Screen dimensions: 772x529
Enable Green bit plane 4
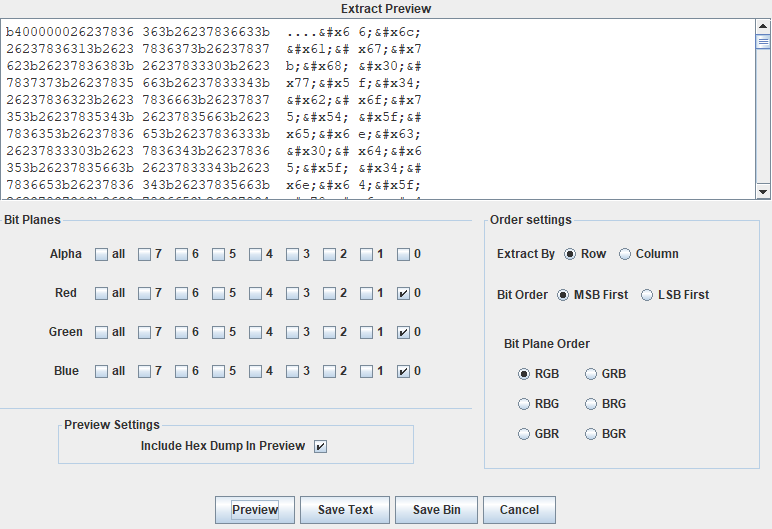tap(255, 332)
